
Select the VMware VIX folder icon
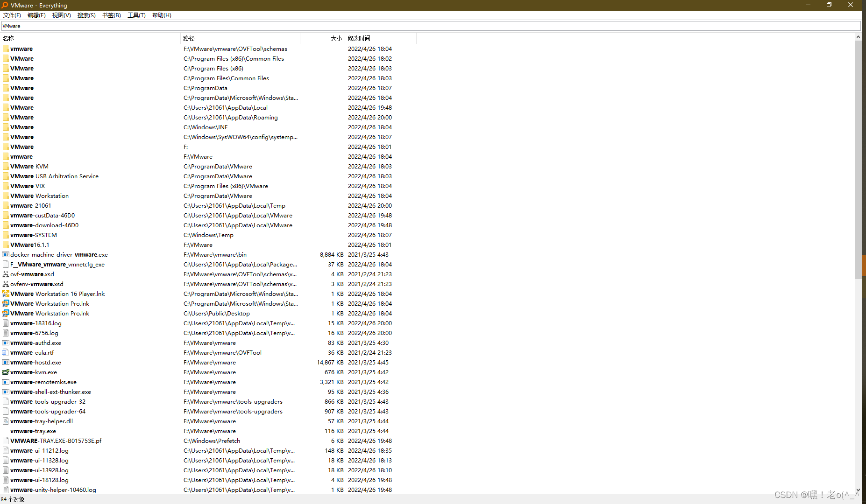click(6, 186)
